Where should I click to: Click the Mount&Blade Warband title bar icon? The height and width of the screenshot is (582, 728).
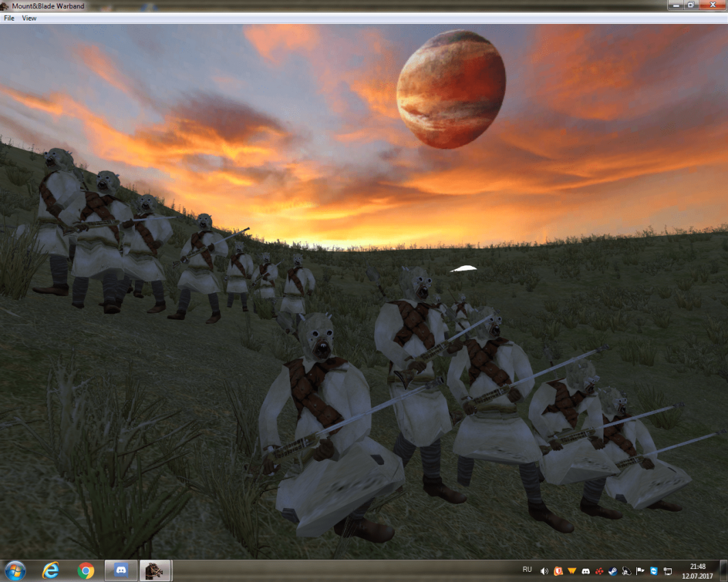coord(5,6)
